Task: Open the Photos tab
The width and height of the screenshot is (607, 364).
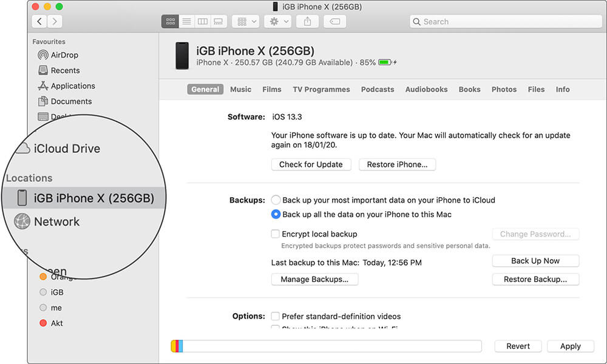Action: coord(504,89)
